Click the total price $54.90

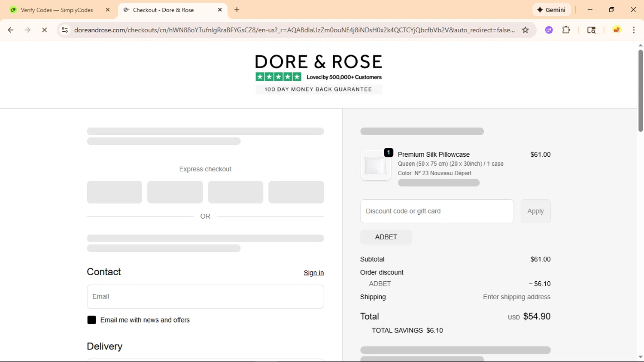tap(537, 316)
